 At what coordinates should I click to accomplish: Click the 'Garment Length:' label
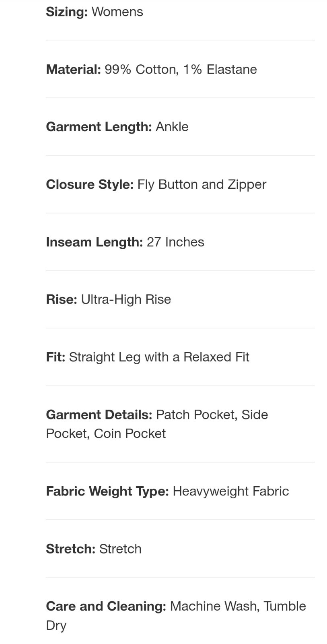[x=99, y=127]
